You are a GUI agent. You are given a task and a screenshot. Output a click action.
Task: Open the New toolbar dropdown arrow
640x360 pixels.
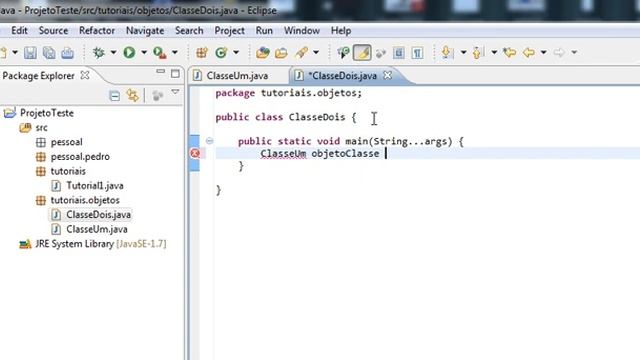click(x=15, y=53)
